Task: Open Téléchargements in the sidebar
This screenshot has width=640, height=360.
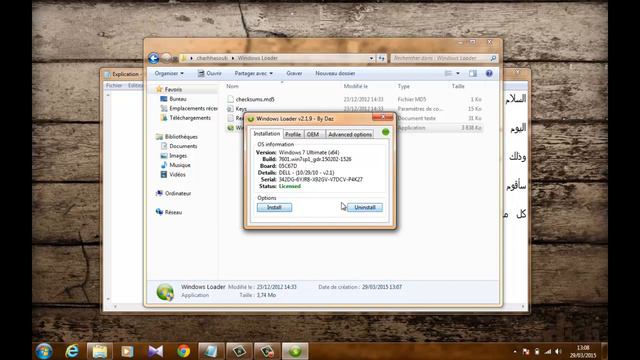Action: (x=190, y=118)
